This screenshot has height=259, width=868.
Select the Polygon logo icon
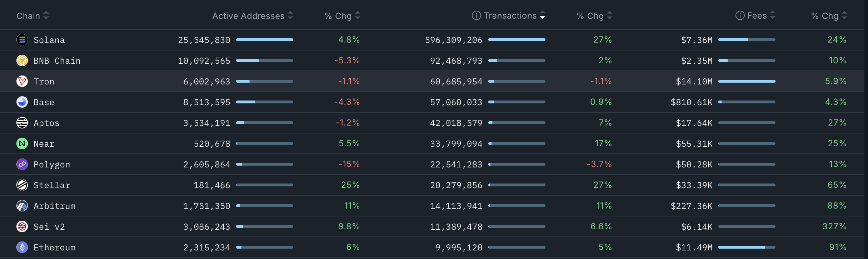[22, 164]
